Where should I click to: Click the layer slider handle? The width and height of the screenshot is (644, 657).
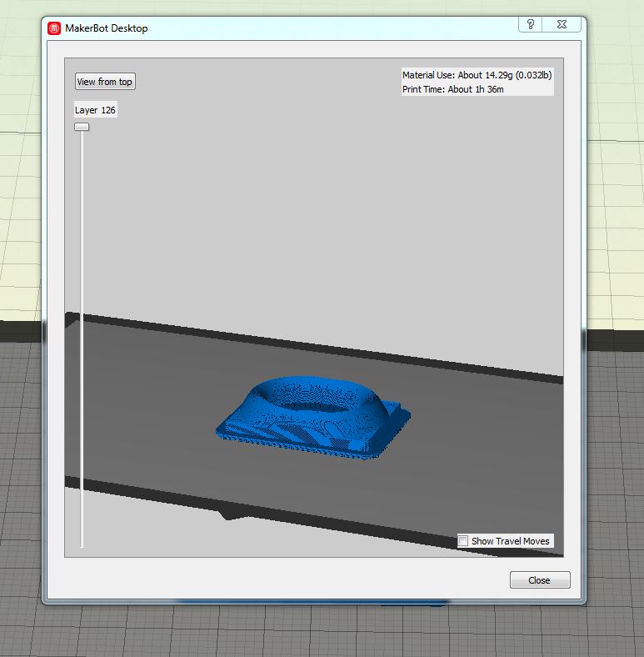(82, 127)
